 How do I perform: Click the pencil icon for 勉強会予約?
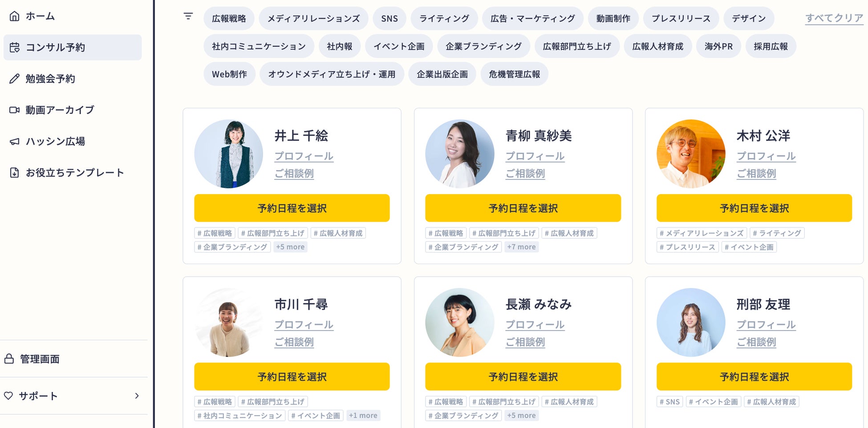click(x=14, y=79)
